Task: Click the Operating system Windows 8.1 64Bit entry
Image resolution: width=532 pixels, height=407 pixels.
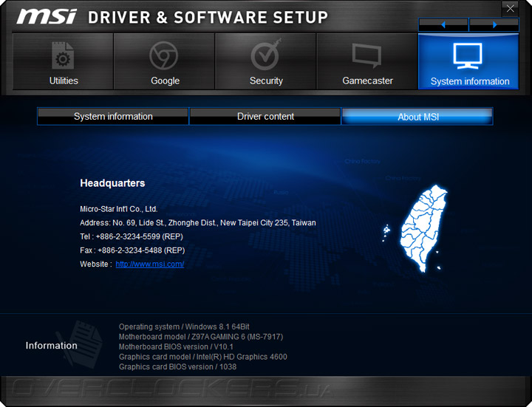Action: tap(184, 326)
